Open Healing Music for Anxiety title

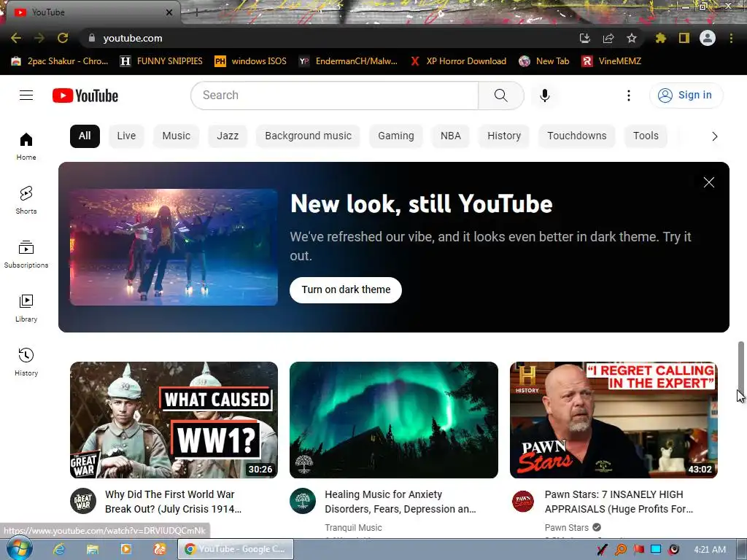(x=400, y=502)
